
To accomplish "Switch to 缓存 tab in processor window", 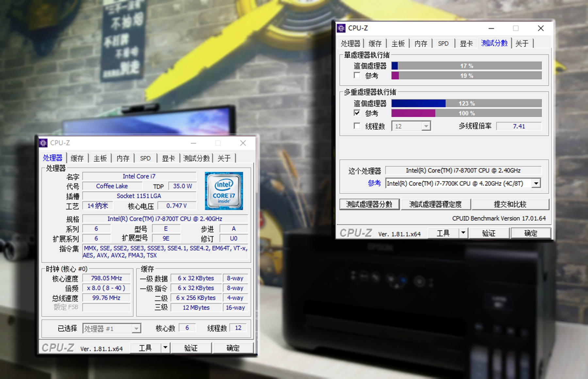I will tap(77, 158).
